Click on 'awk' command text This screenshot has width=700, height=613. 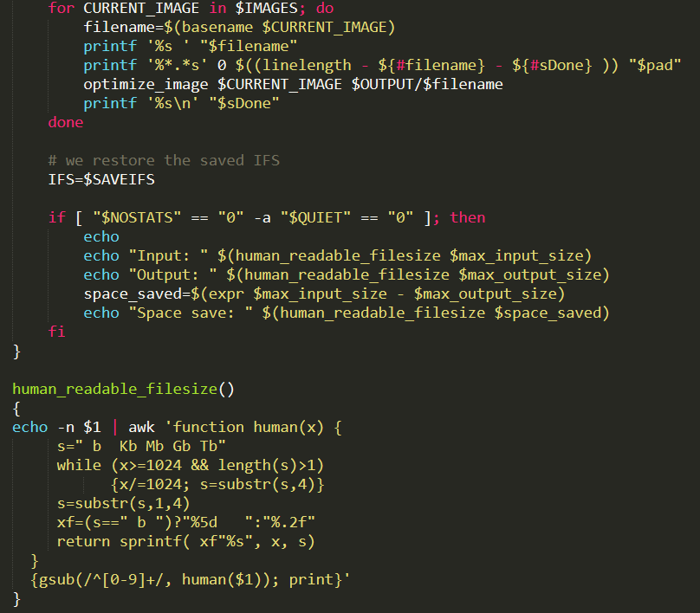(141, 427)
